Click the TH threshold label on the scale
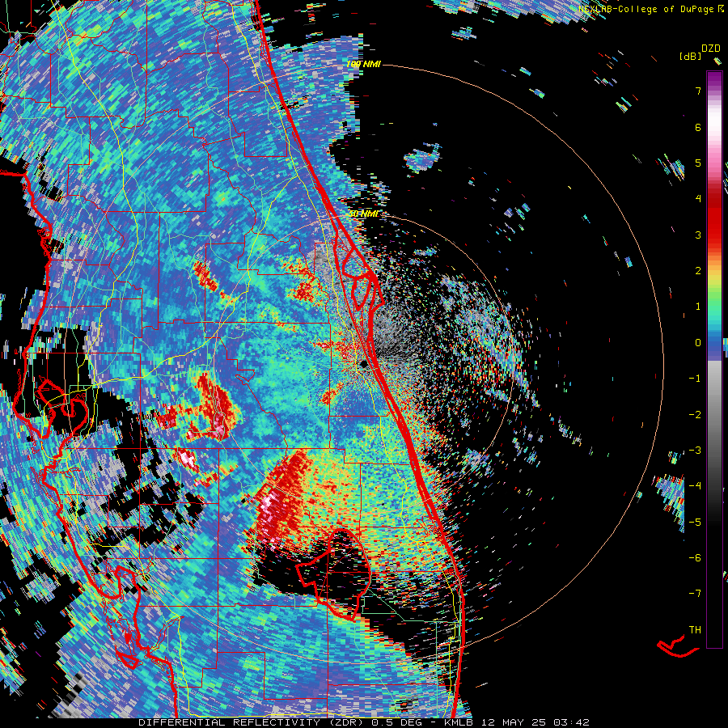728x728 pixels. point(695,629)
